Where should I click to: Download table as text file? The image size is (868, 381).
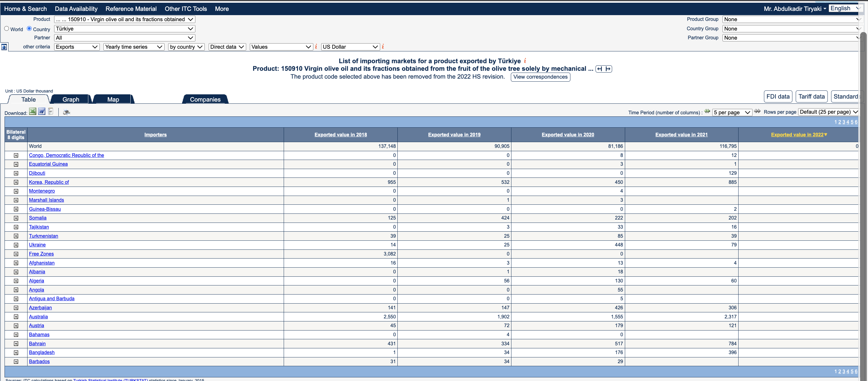pyautogui.click(x=51, y=112)
